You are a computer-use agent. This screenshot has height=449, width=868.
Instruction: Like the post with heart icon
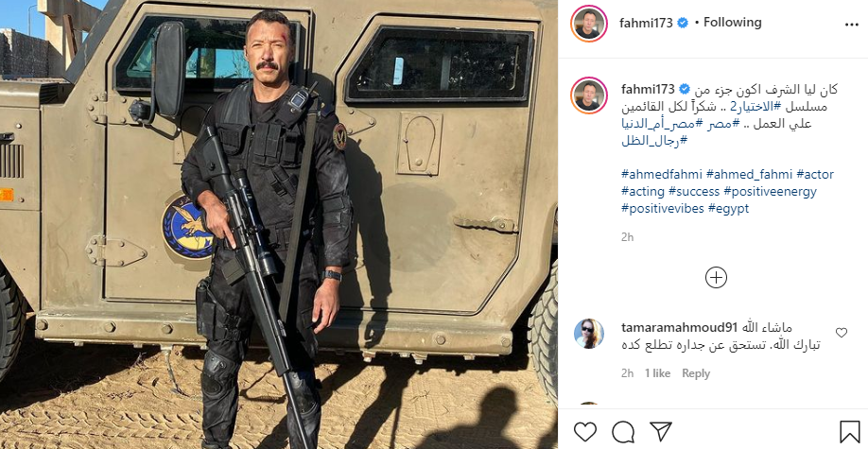click(x=584, y=432)
